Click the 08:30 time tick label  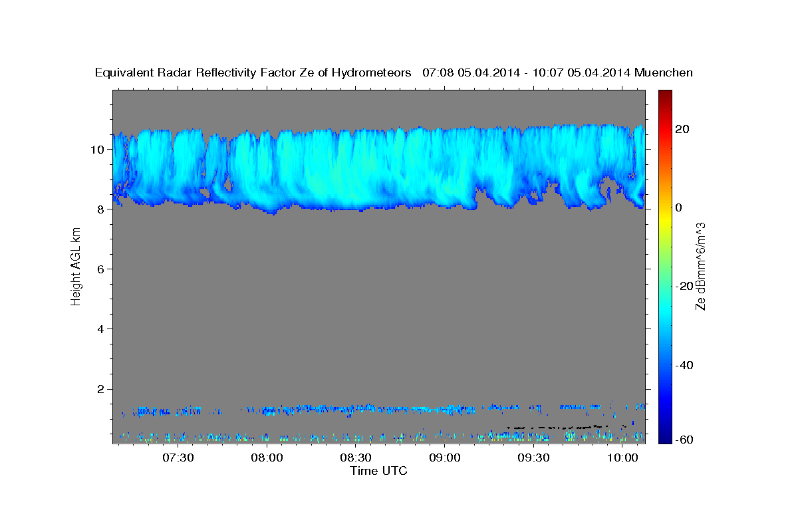[x=356, y=458]
